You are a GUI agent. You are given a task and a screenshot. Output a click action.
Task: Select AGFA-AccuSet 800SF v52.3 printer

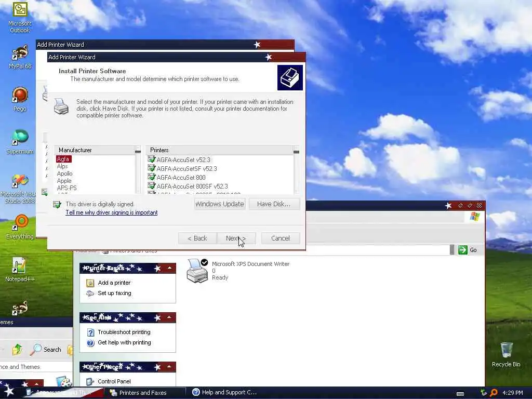tap(192, 187)
